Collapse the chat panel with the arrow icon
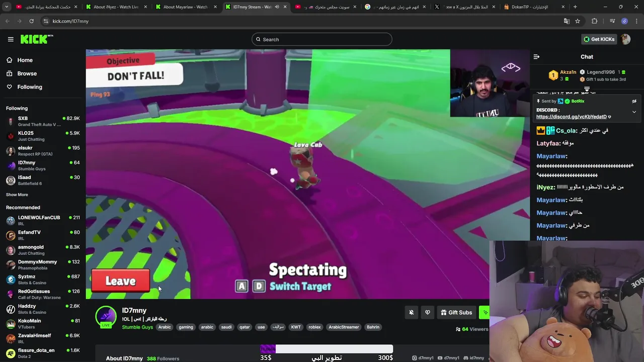 (x=536, y=57)
